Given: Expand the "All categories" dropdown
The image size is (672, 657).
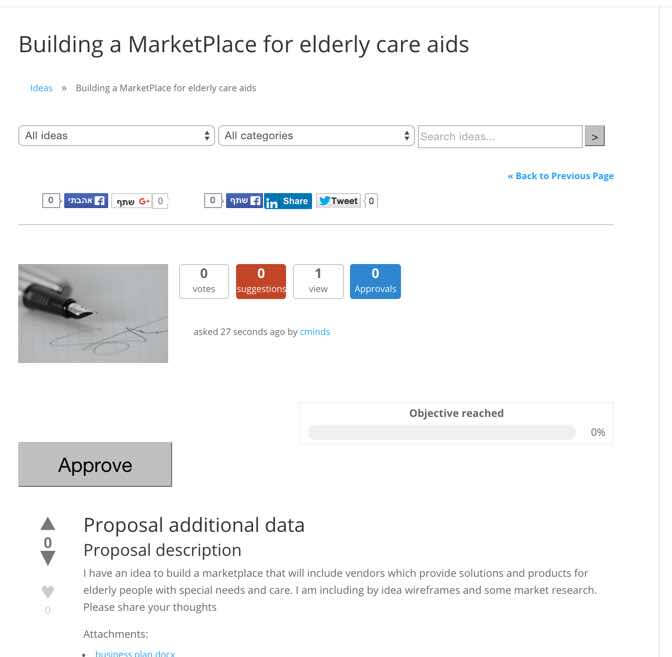Looking at the screenshot, I should [316, 136].
